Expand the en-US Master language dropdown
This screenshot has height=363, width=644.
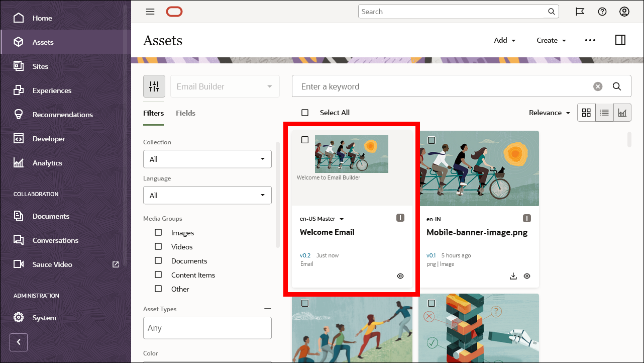tap(341, 218)
